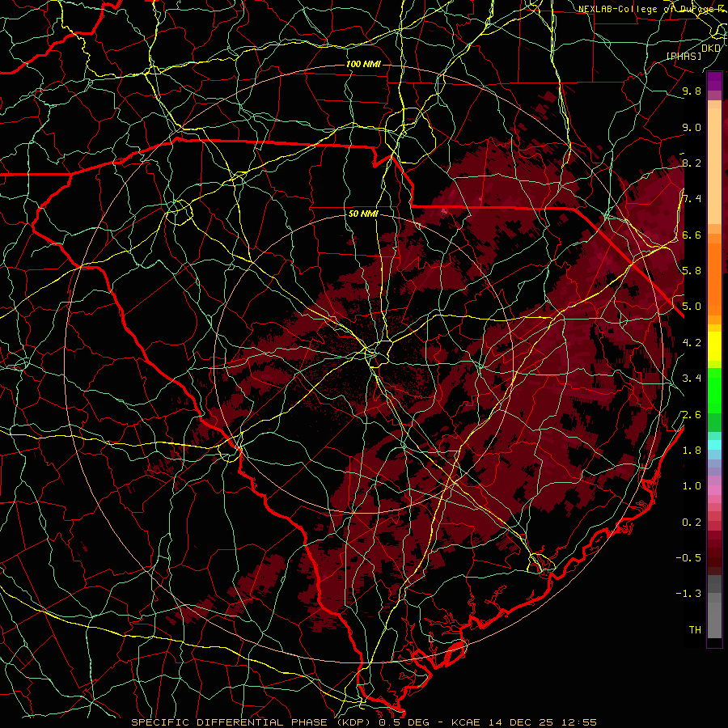The image size is (728, 728).
Task: Click the DKD label above the legend
Action: (x=711, y=49)
